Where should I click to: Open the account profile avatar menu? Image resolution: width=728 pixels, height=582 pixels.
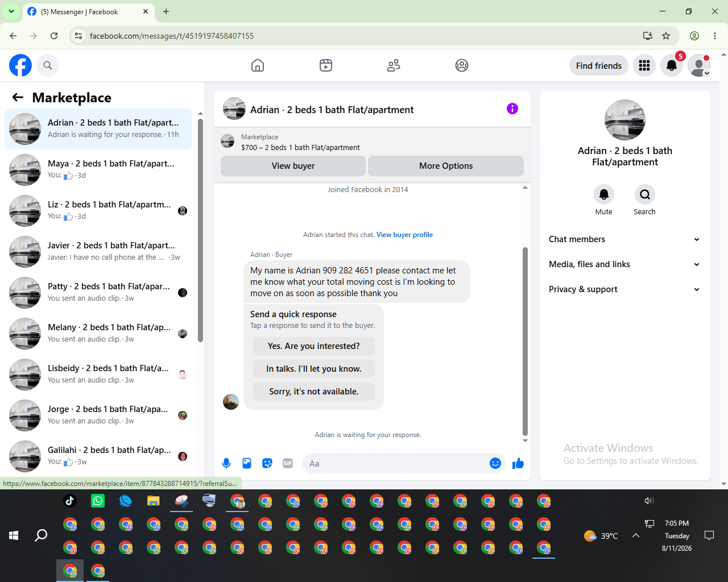click(699, 65)
